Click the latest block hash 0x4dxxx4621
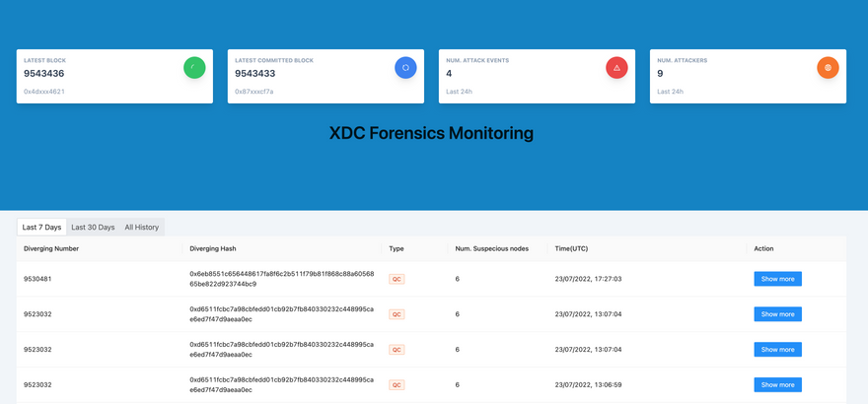This screenshot has width=868, height=404. [x=44, y=92]
